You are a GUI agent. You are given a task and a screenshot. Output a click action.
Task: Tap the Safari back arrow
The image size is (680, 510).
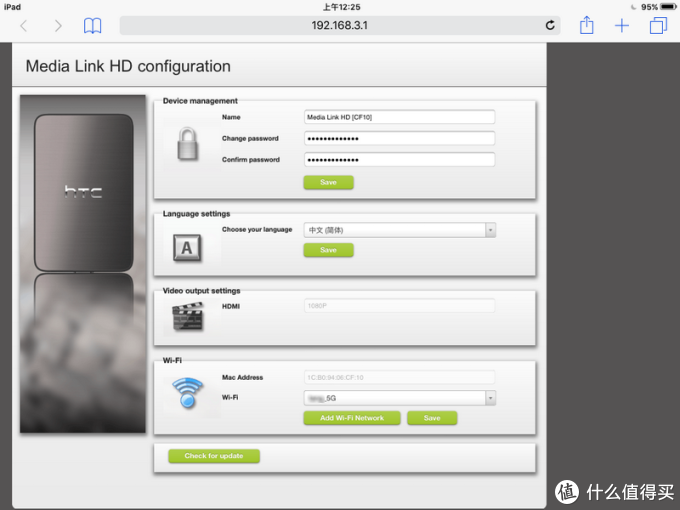(x=24, y=26)
